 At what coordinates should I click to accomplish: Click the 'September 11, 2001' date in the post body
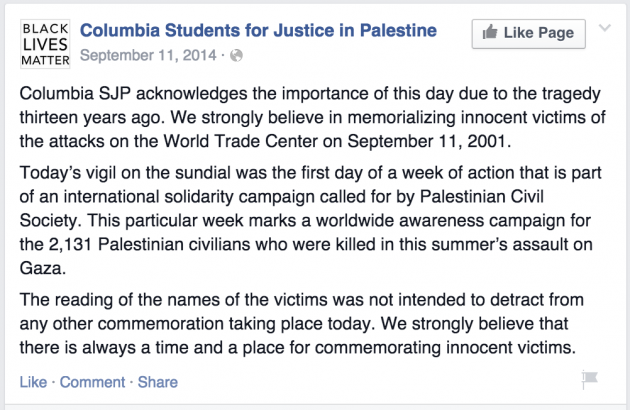point(429,141)
